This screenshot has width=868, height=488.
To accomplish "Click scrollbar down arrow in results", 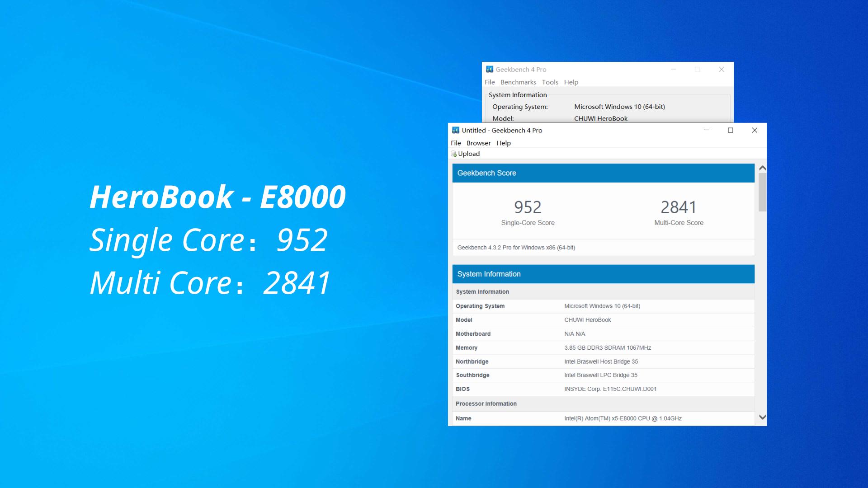I will (763, 417).
